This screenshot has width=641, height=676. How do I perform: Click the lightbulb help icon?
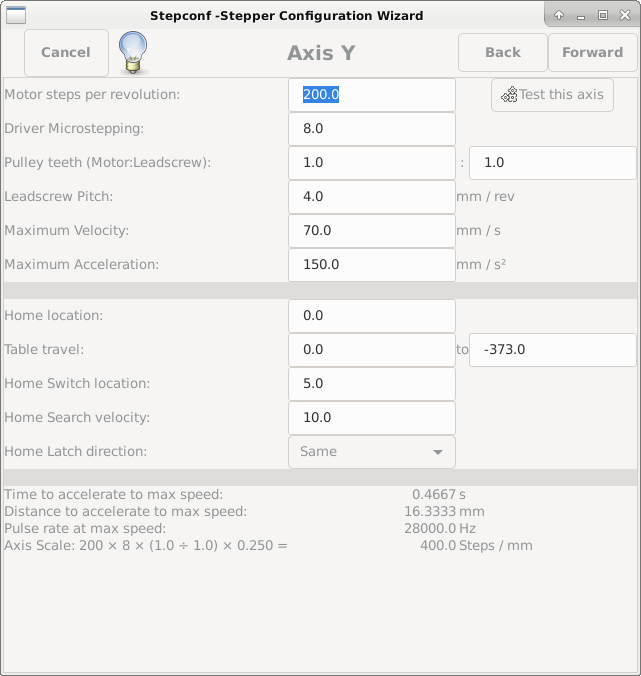point(133,53)
